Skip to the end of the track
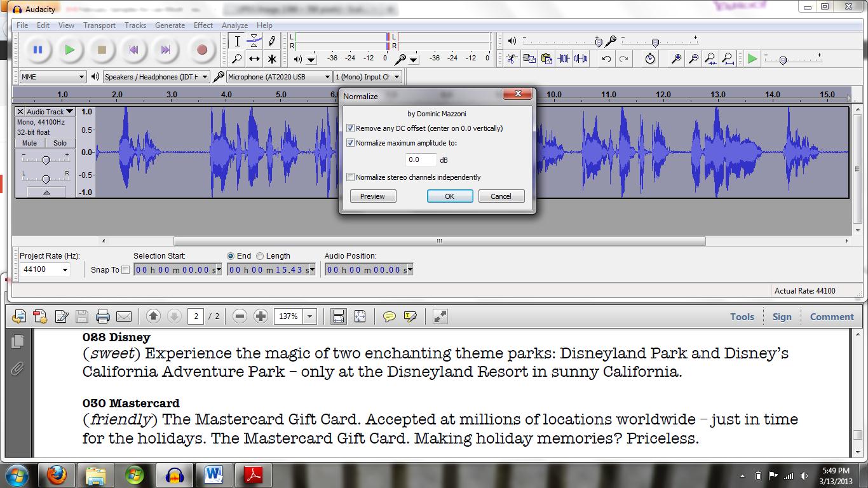The height and width of the screenshot is (488, 868). pyautogui.click(x=165, y=50)
